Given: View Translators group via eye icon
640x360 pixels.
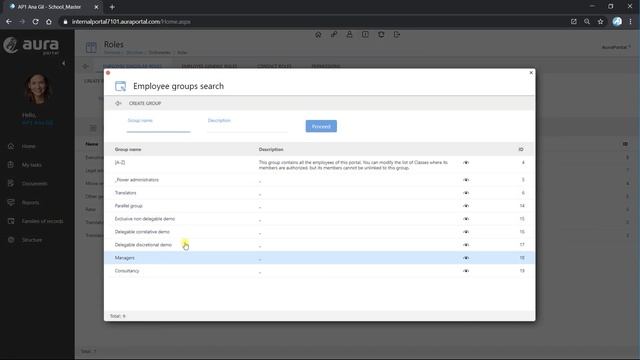Looking at the screenshot, I should pyautogui.click(x=466, y=193).
